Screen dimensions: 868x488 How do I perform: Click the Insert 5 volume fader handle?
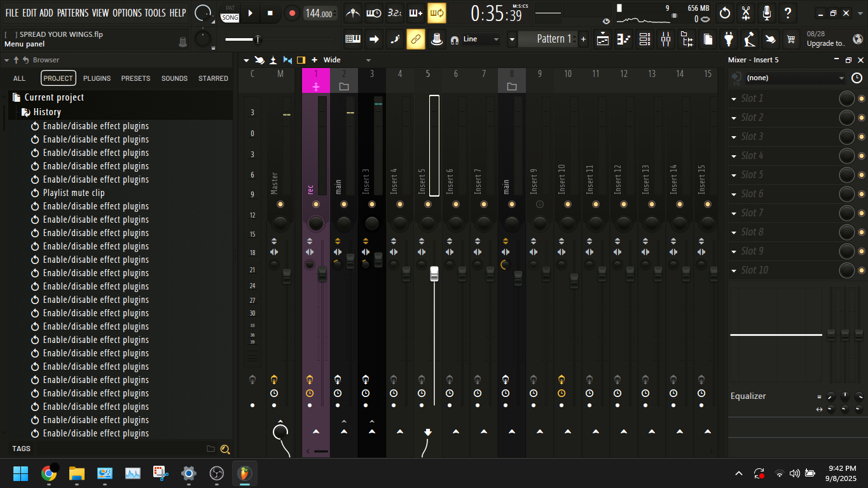[434, 274]
